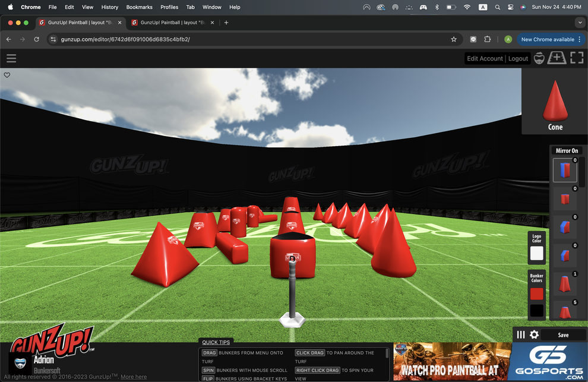Screen dimensions: 588x382
Task: Select the tall blue-red bunker with count 0
Action: (565, 170)
